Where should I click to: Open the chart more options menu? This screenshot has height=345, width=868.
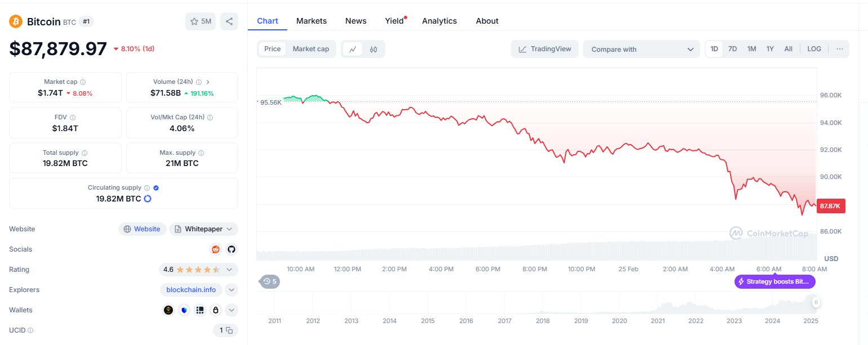coord(840,49)
